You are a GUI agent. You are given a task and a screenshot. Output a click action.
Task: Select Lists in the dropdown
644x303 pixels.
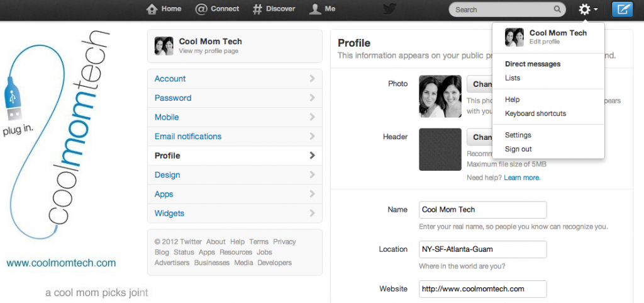click(513, 77)
